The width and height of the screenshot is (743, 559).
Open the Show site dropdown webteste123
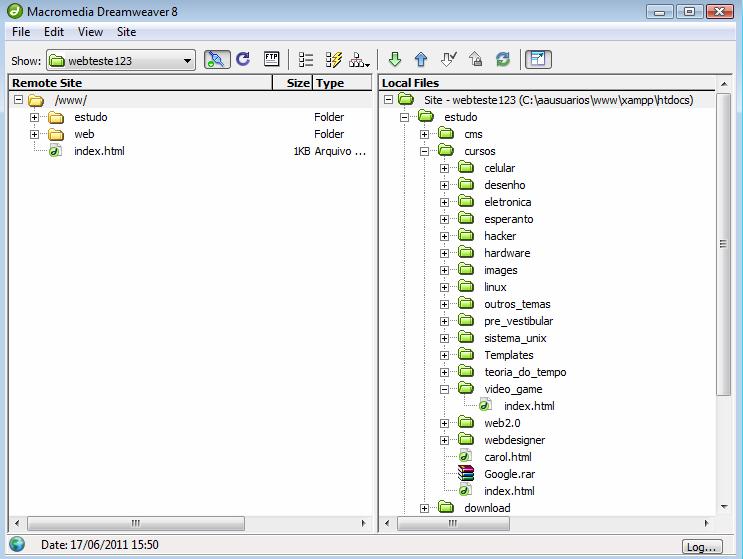click(120, 61)
